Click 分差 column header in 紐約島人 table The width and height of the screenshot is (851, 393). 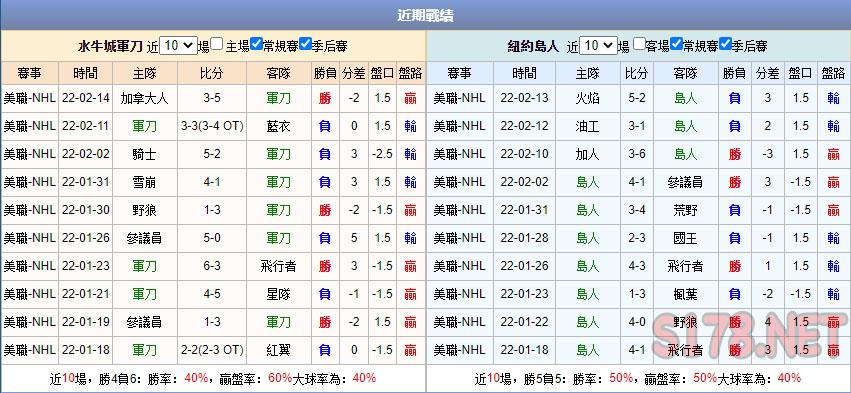[x=767, y=73]
